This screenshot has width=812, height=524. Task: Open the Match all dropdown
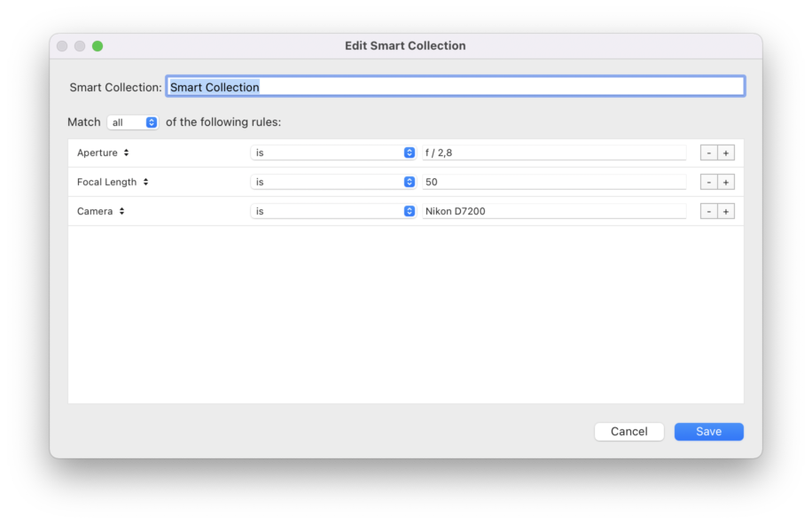132,122
